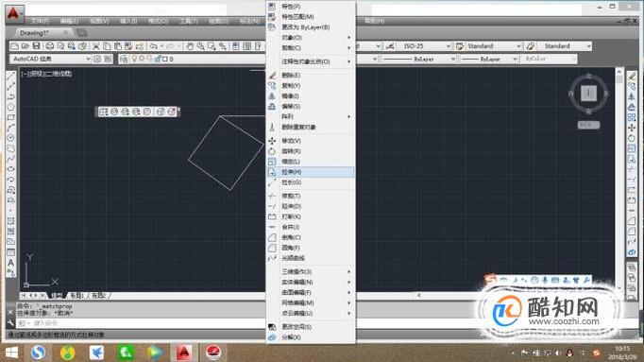644x362 pixels.
Task: Open the File (文件) menu
Action: [x=40, y=21]
